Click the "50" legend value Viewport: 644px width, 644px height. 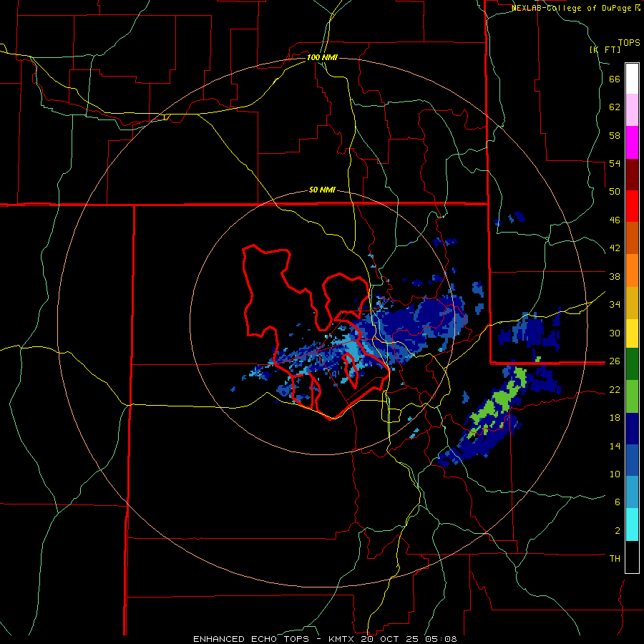click(x=615, y=192)
